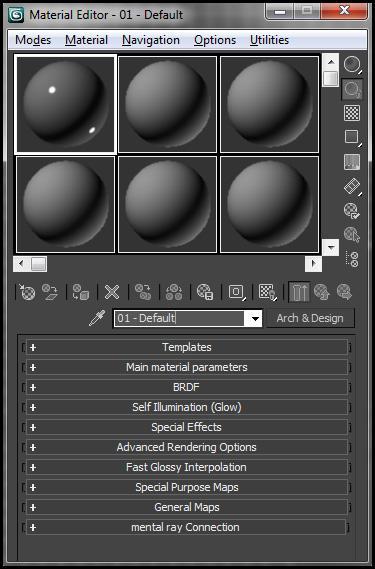Click the Select by Material icon

tap(352, 235)
